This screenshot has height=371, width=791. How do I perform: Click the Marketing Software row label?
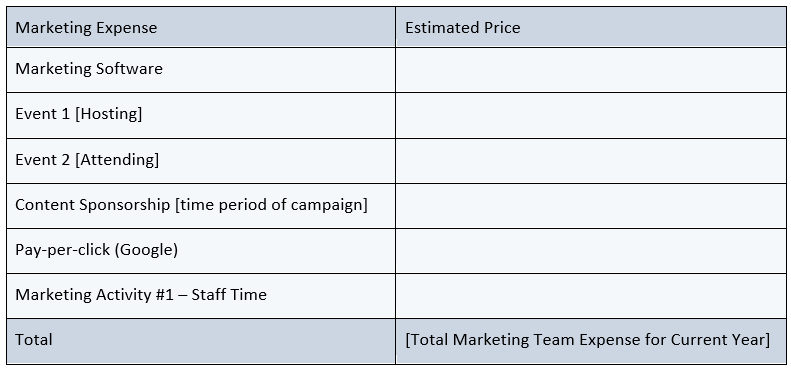click(x=89, y=69)
